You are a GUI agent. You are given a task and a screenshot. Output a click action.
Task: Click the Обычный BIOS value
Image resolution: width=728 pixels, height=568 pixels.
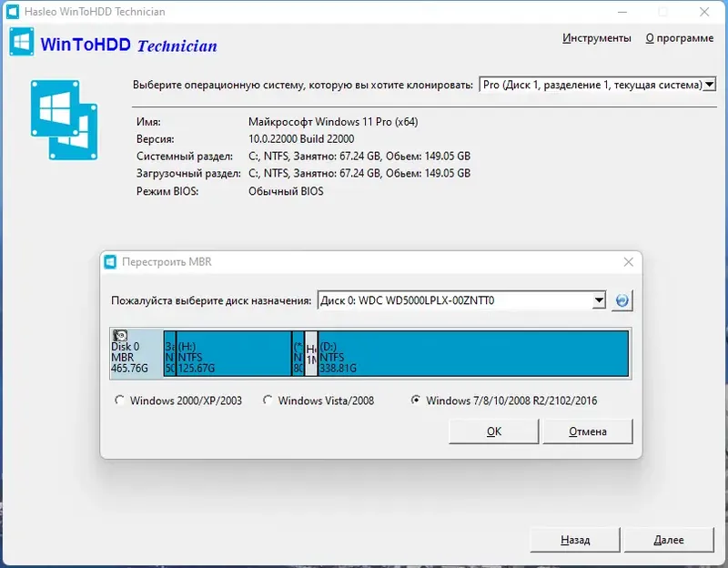tap(286, 191)
